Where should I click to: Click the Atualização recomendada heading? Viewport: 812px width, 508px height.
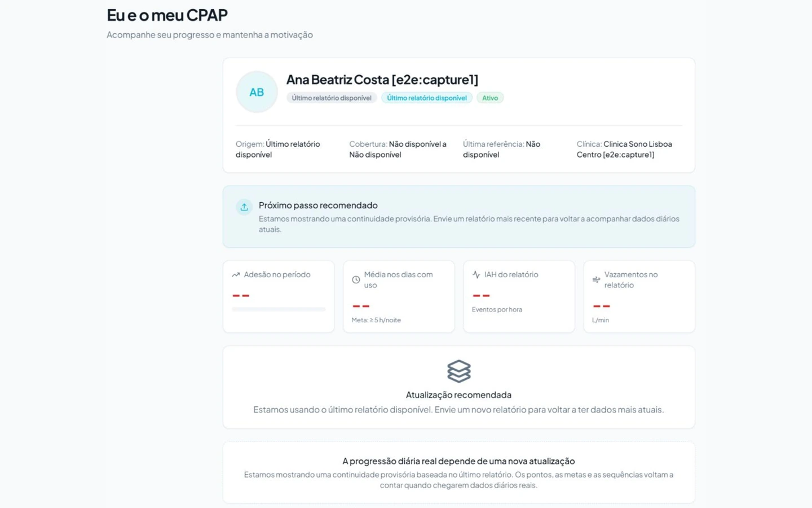click(x=458, y=395)
